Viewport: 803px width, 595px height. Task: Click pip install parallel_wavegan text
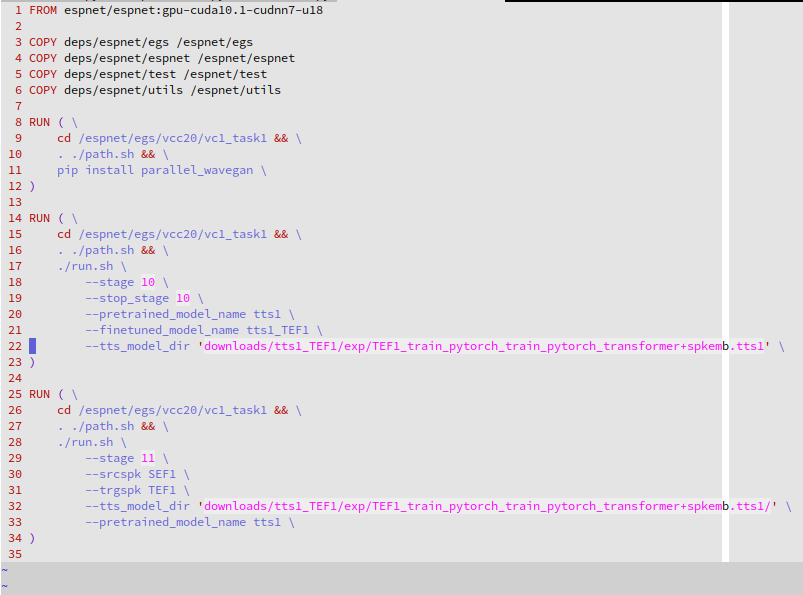click(155, 170)
